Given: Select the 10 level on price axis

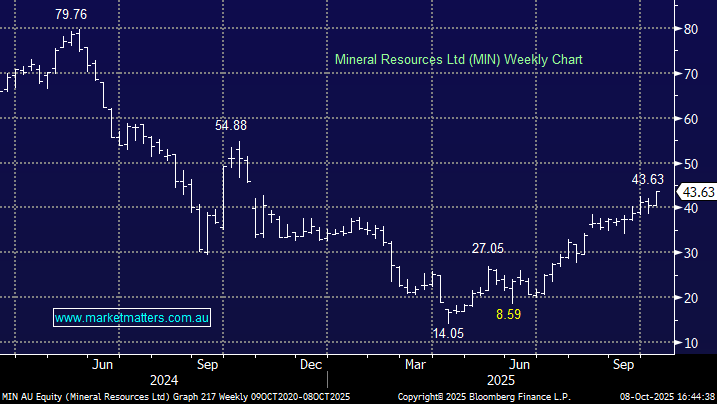Looking at the screenshot, I should [x=689, y=343].
